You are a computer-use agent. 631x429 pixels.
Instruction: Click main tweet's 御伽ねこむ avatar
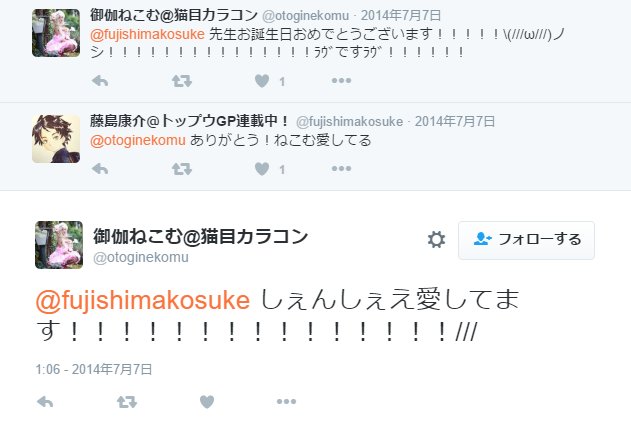[x=59, y=245]
